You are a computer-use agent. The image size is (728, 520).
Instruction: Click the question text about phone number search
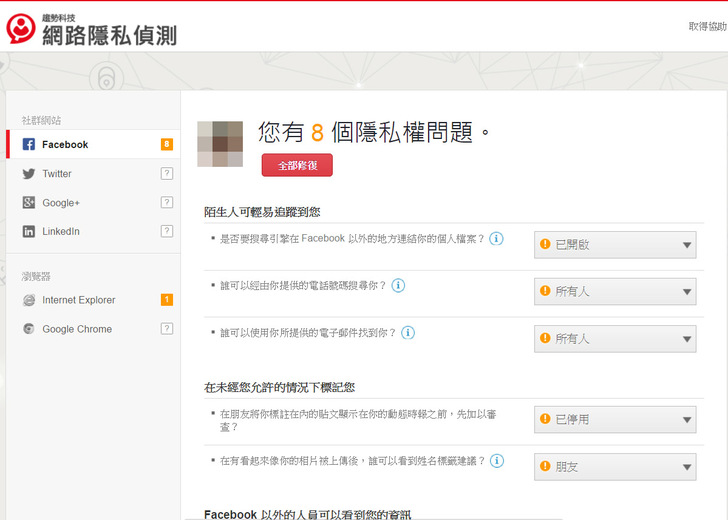[x=303, y=285]
